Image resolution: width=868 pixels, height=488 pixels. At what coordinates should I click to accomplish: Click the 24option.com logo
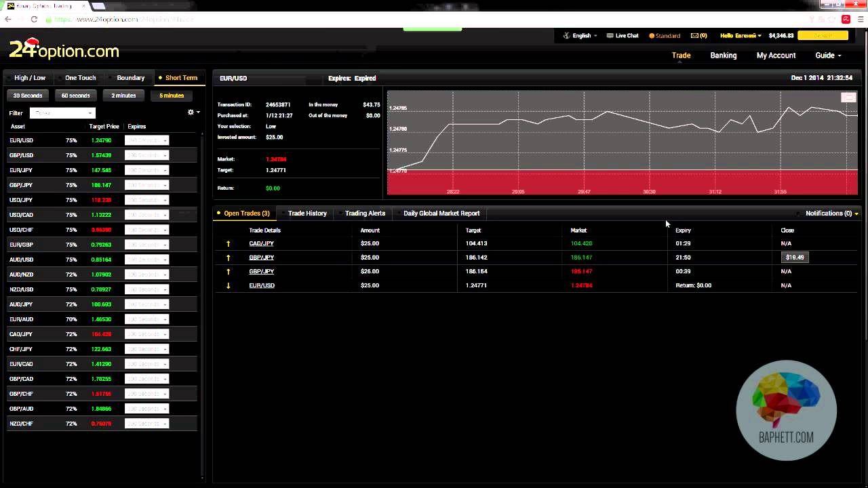pos(64,49)
